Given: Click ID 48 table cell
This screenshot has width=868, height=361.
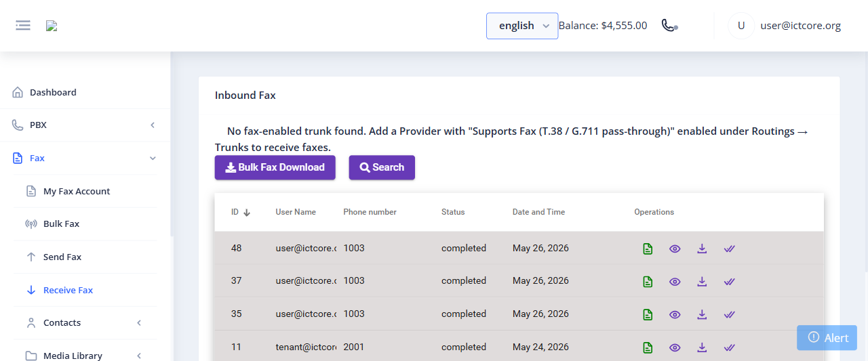Looking at the screenshot, I should 236,248.
